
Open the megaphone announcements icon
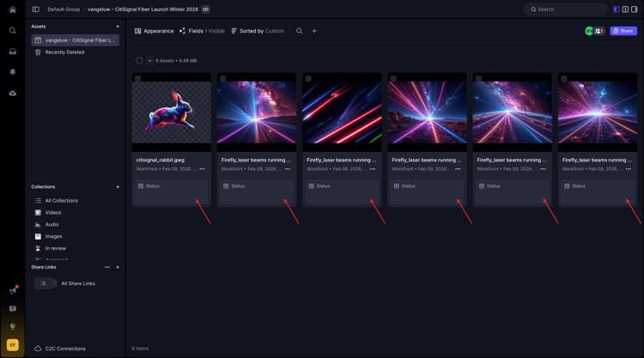(13, 291)
